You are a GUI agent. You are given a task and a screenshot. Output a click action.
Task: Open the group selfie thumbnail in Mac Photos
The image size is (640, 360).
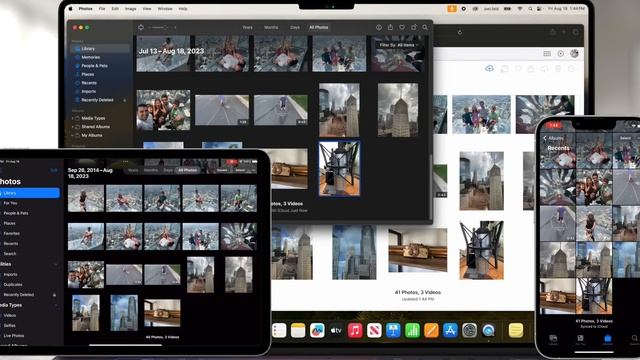point(163,110)
